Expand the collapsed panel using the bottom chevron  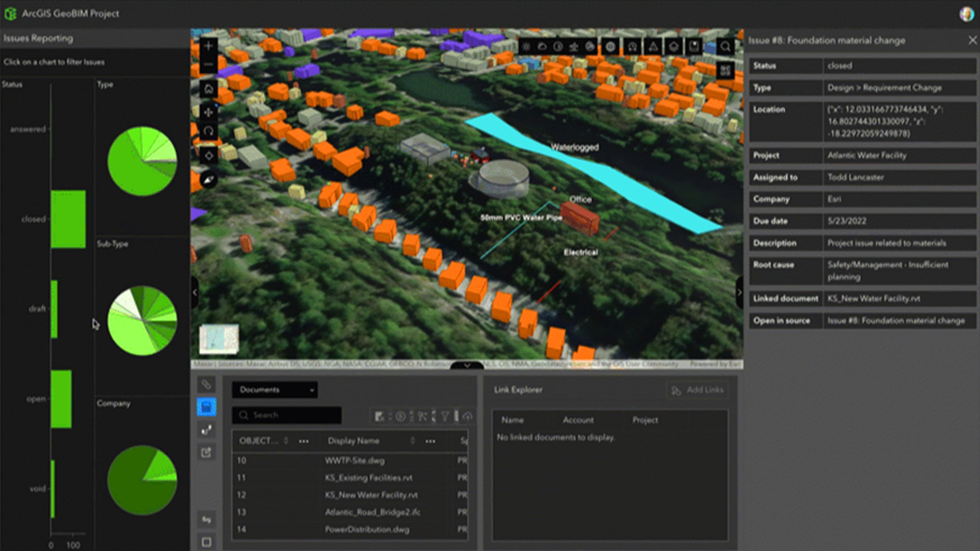pos(467,366)
